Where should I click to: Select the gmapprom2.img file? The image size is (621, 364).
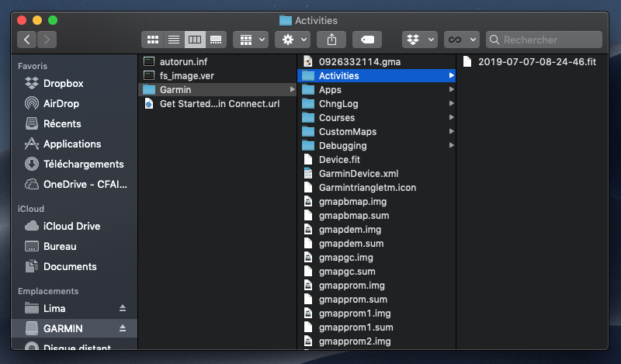(376, 341)
